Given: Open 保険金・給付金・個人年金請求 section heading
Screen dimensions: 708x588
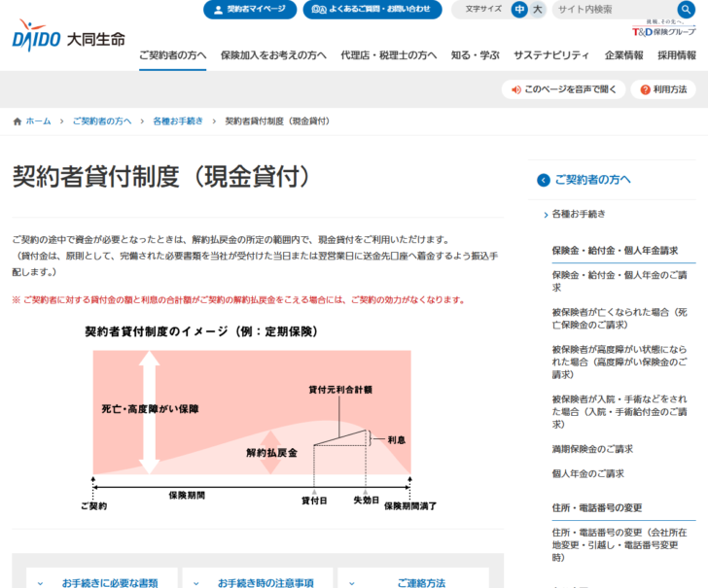Looking at the screenshot, I should point(615,251).
